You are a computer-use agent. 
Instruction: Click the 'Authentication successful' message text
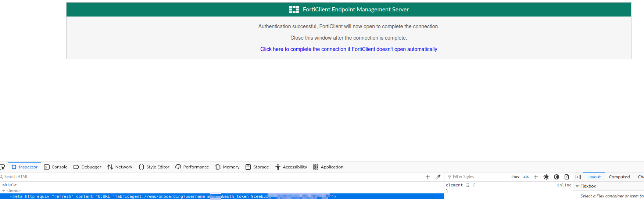(349, 26)
